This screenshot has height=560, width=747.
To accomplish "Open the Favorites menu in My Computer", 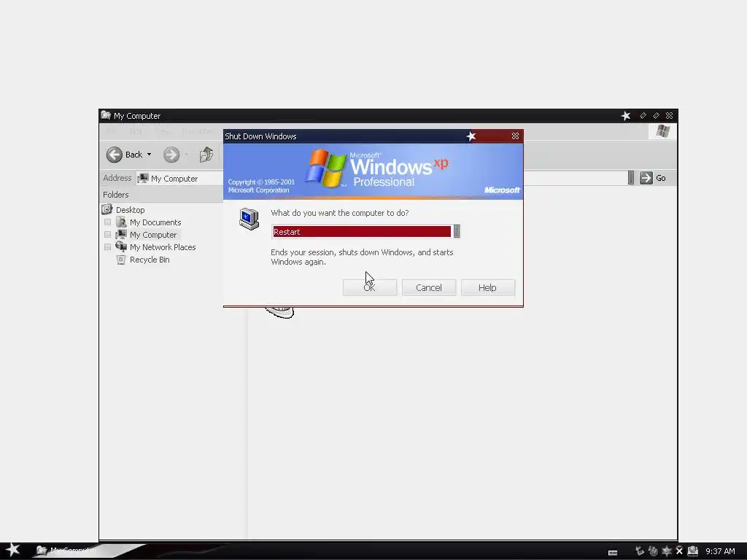I will 198,131.
